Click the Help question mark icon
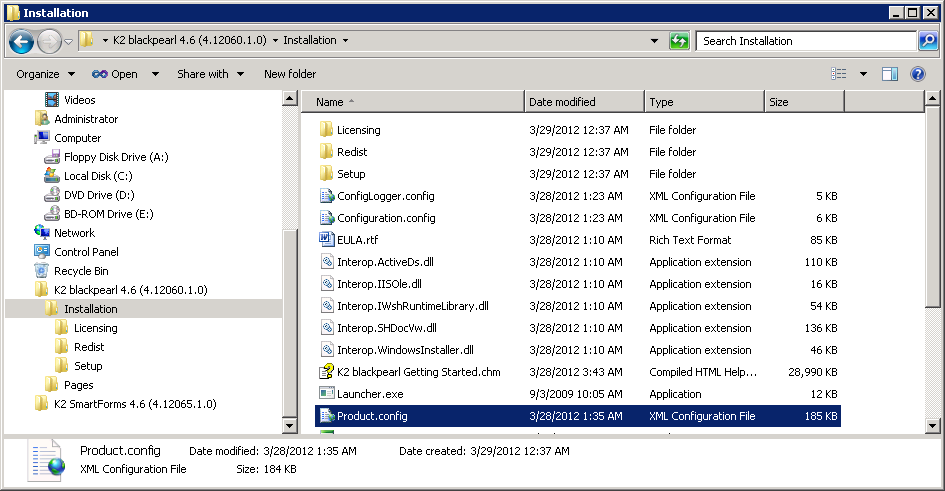Viewport: 945px width, 491px height. pos(918,74)
